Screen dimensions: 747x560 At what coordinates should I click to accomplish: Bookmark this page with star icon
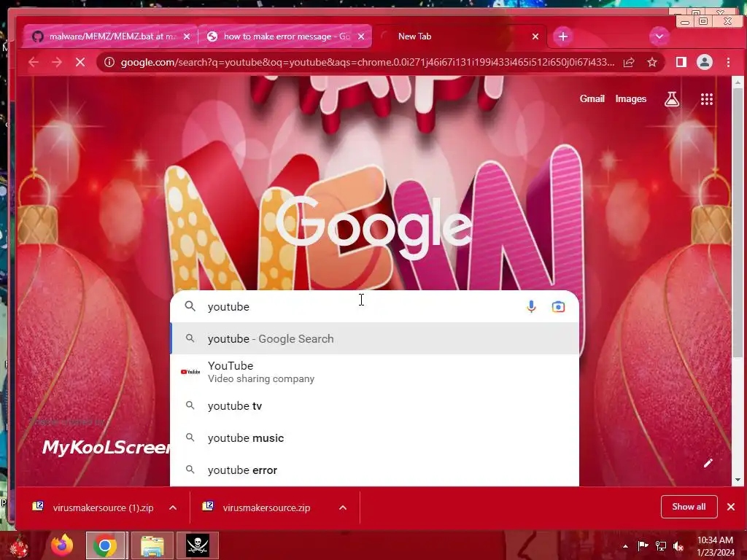point(652,62)
